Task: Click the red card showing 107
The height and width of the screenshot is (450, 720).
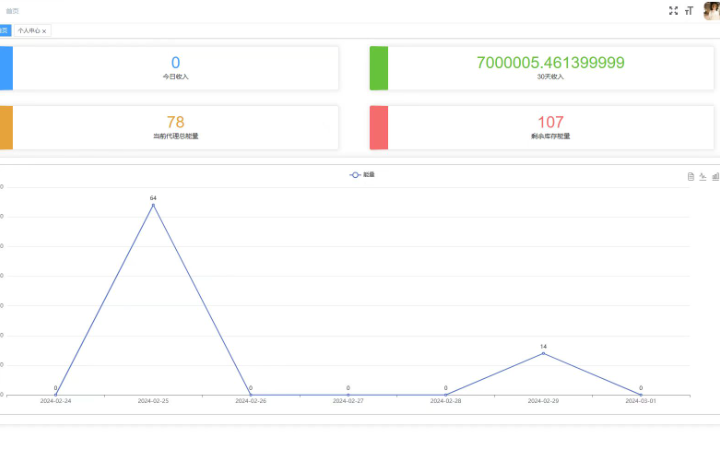Action: 551,127
